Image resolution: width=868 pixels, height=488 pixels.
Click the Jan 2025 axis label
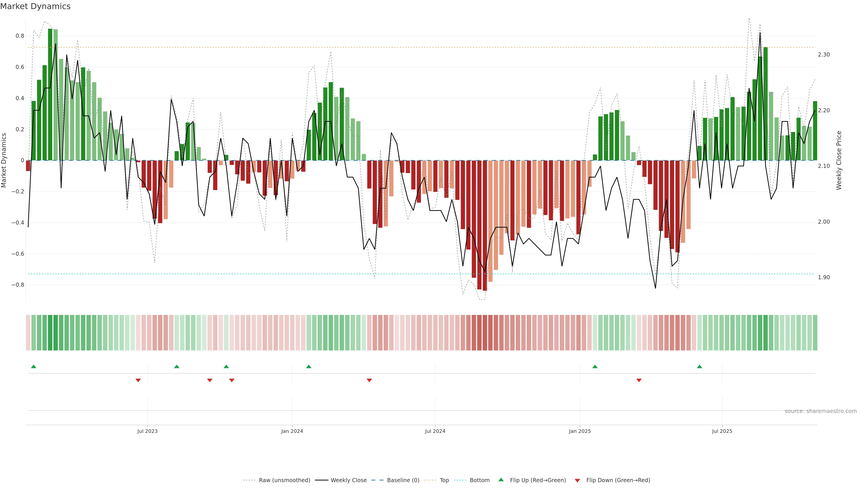tap(580, 431)
